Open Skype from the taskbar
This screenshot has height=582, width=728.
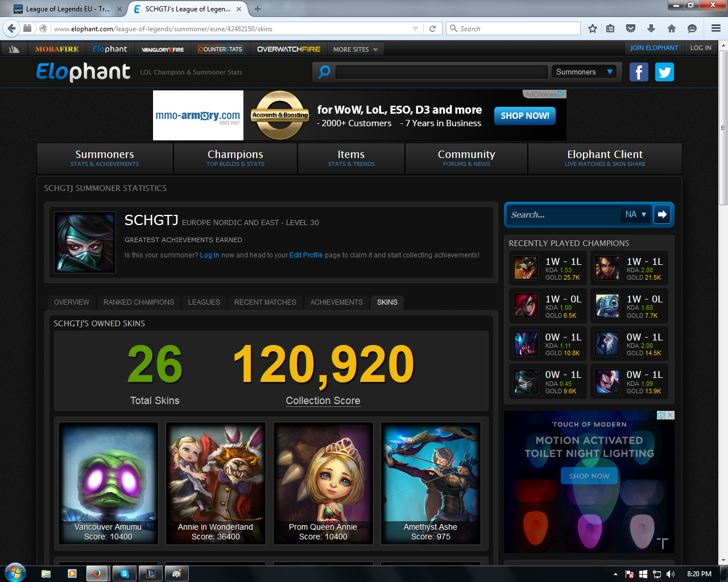click(x=125, y=573)
